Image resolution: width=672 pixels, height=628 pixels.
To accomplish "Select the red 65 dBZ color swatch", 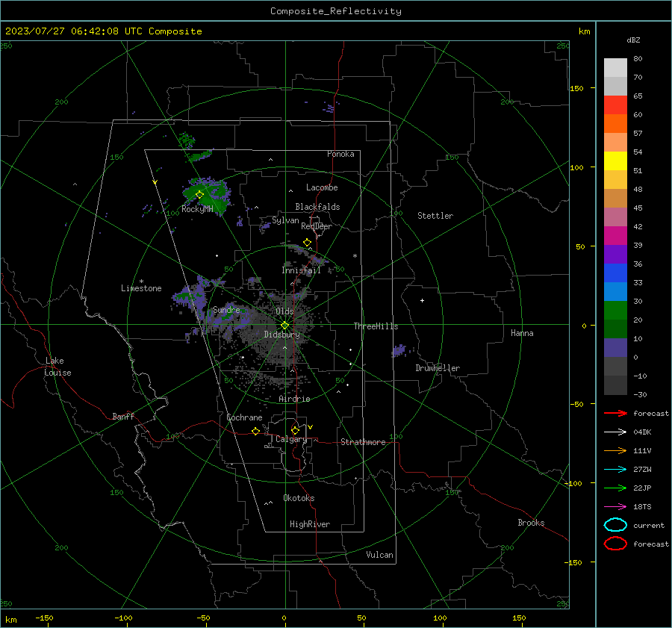I will (x=615, y=105).
